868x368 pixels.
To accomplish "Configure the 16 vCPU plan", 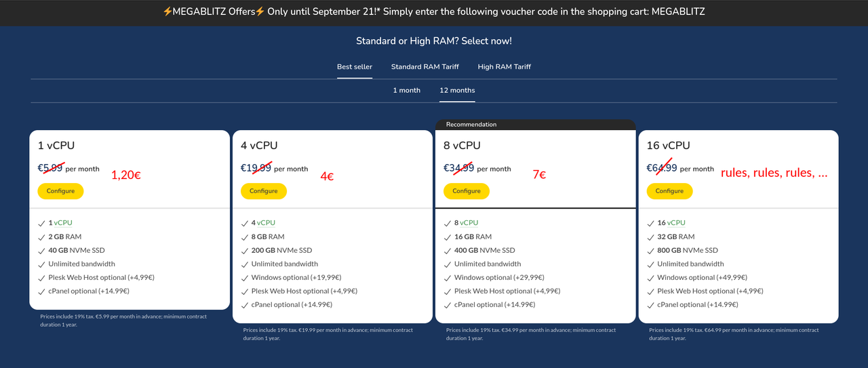I will [x=669, y=191].
